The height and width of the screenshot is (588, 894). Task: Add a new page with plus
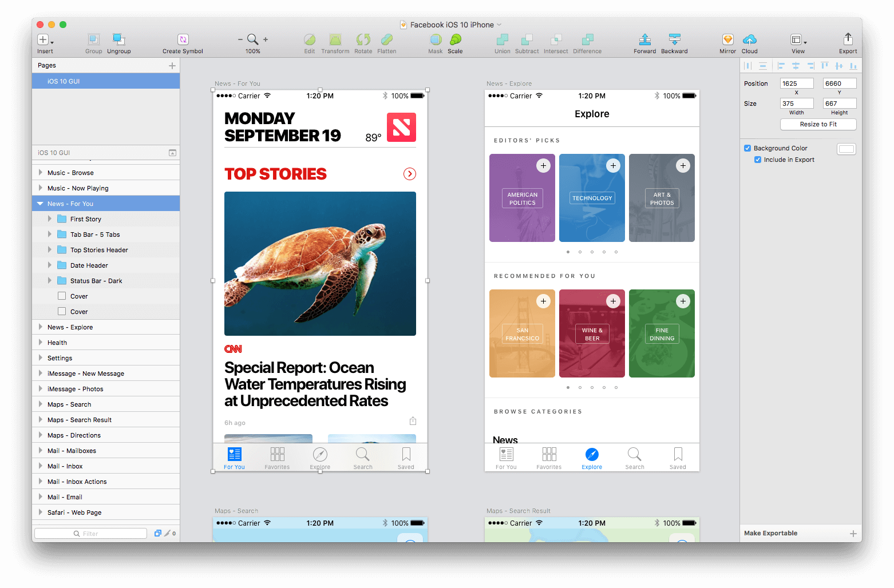point(172,66)
